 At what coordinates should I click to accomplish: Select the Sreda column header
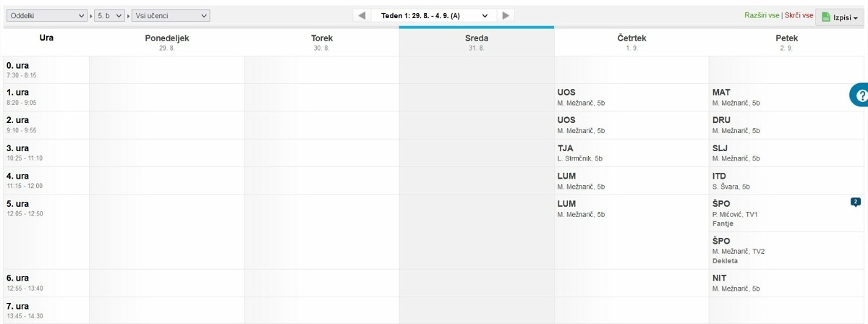pos(477,42)
